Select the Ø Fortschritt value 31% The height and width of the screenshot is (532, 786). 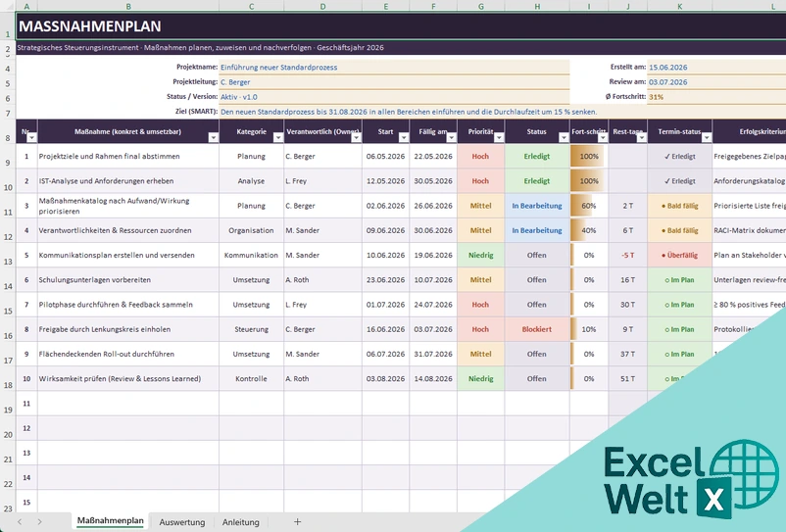[716, 97]
